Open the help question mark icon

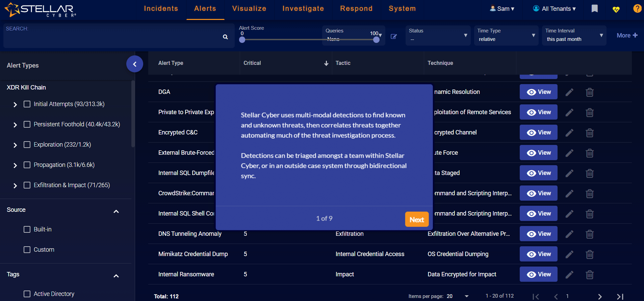(x=637, y=8)
